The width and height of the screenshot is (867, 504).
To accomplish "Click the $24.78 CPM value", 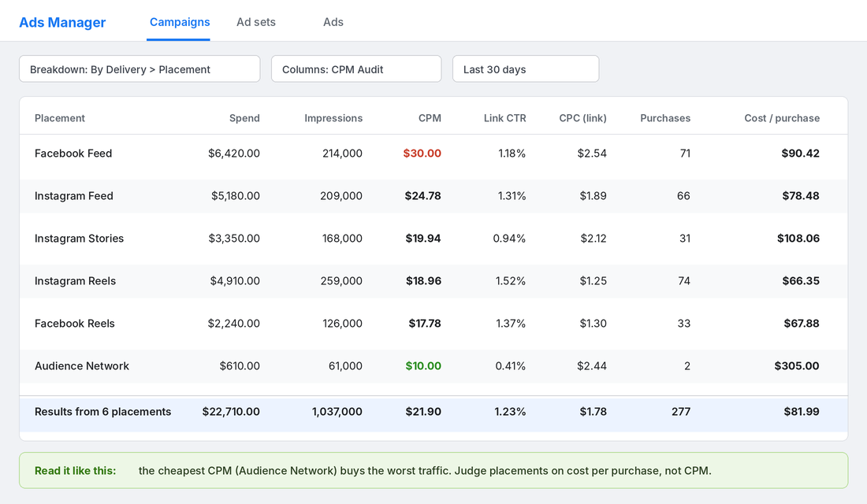I will pos(423,196).
